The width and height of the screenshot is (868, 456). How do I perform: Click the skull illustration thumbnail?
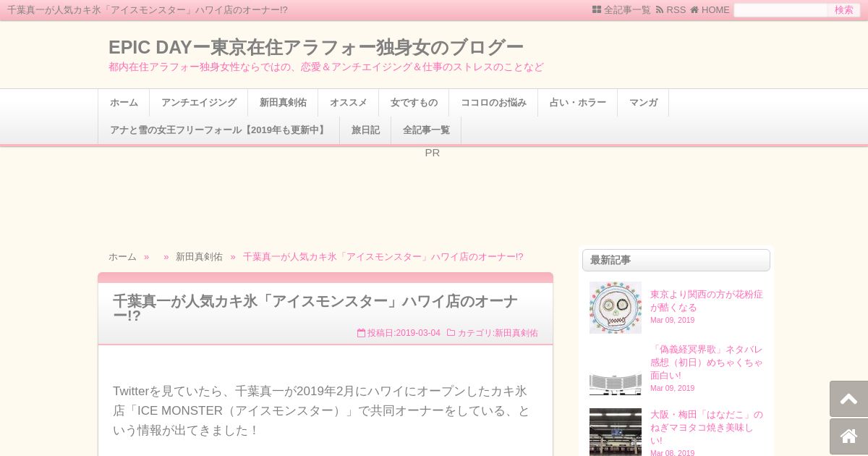(616, 308)
